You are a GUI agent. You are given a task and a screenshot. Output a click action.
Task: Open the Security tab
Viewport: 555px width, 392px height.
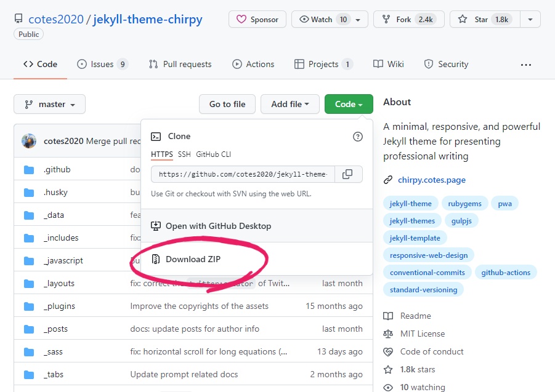click(446, 64)
